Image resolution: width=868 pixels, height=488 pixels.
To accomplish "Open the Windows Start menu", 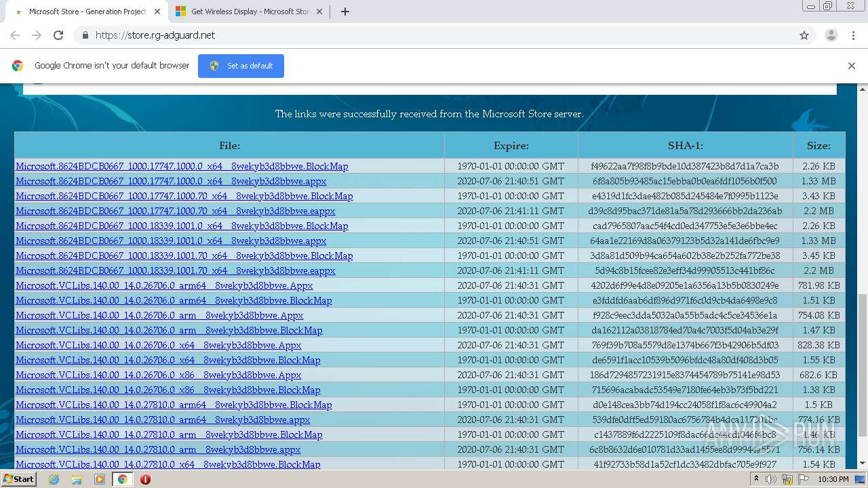I will click(x=19, y=479).
